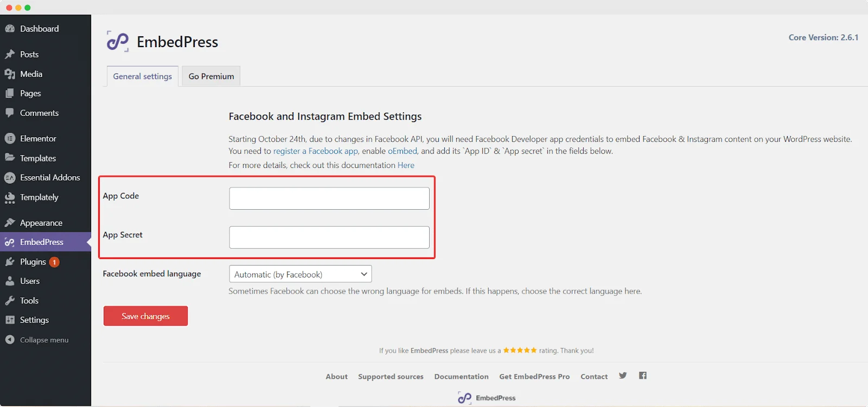Click the Pages document icon
The height and width of the screenshot is (407, 868).
tap(10, 93)
